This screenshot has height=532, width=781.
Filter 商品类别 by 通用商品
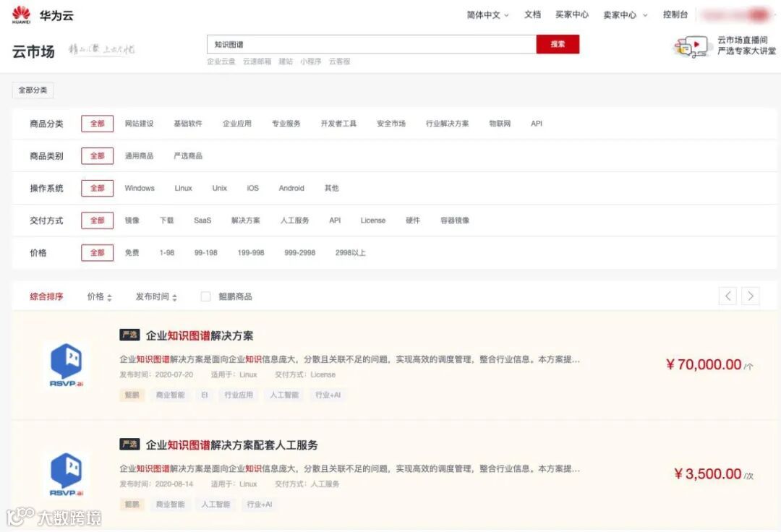coord(139,155)
